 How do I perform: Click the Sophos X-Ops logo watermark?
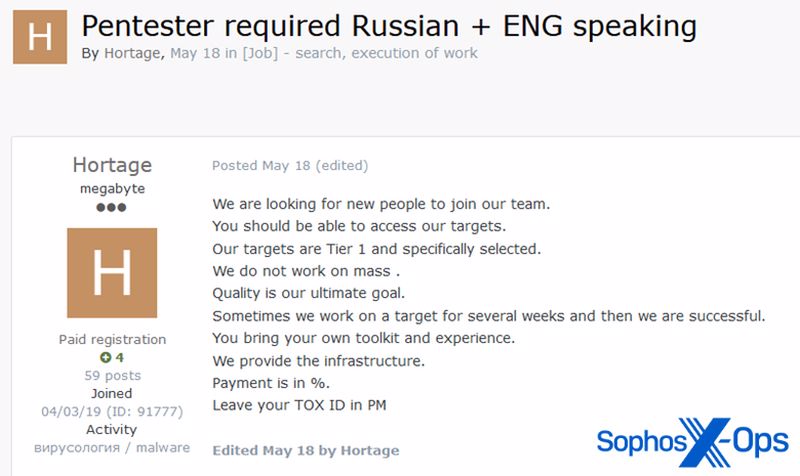pos(692,443)
